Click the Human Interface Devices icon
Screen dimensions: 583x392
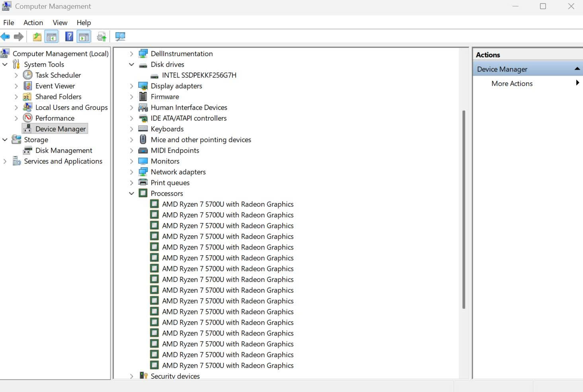(x=143, y=107)
